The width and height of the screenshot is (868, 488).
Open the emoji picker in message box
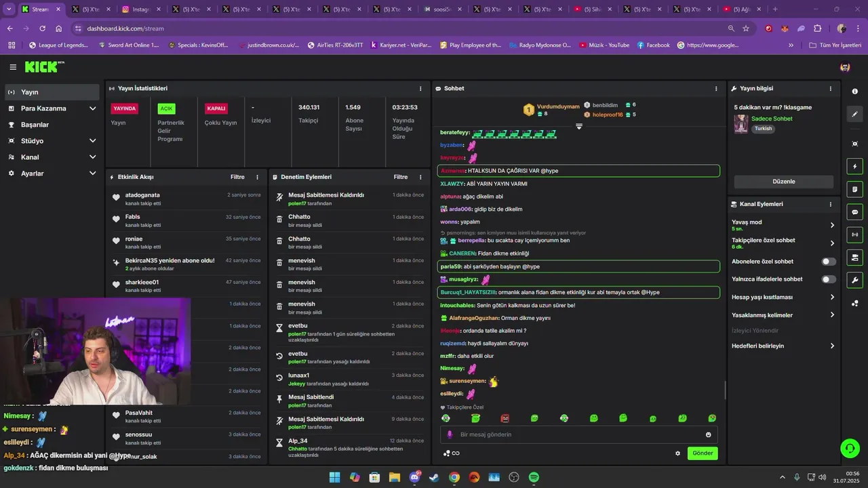709,434
